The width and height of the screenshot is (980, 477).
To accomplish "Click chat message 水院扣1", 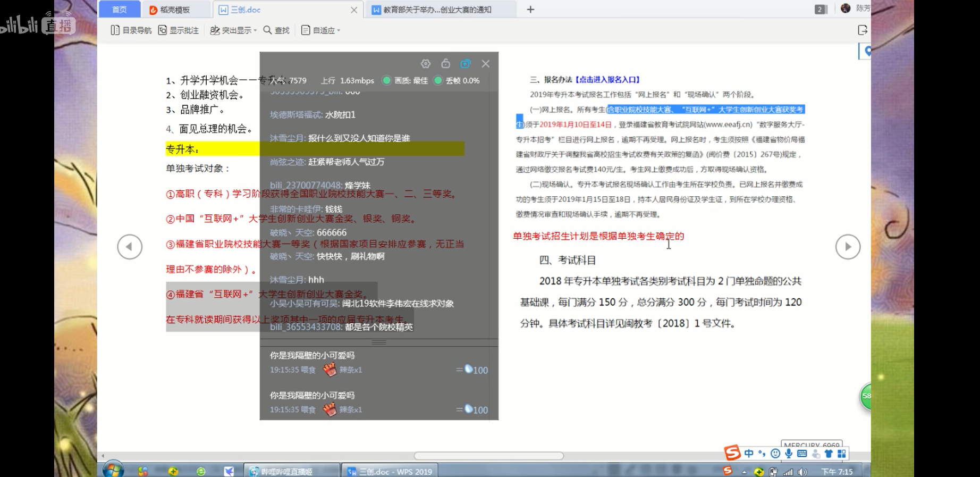I will [x=340, y=115].
